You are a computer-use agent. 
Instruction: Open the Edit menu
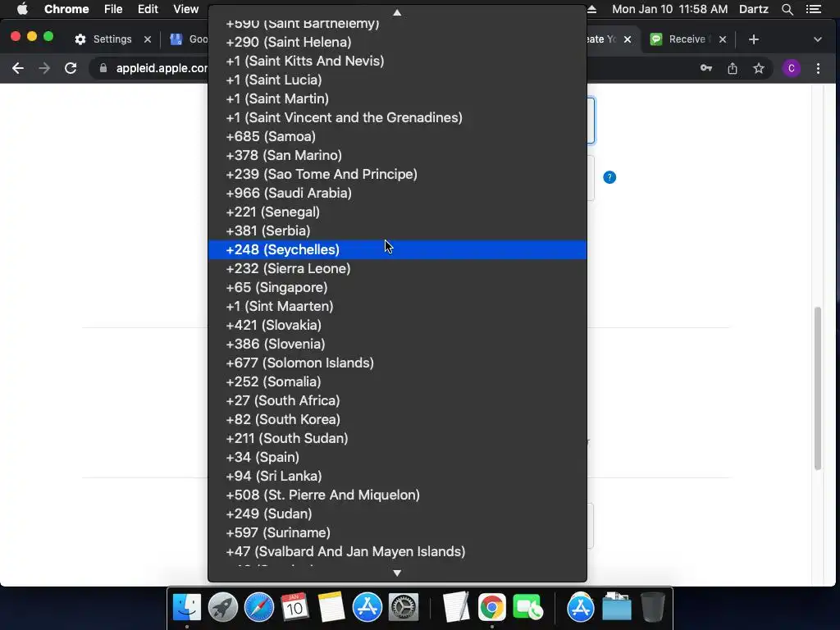148,9
